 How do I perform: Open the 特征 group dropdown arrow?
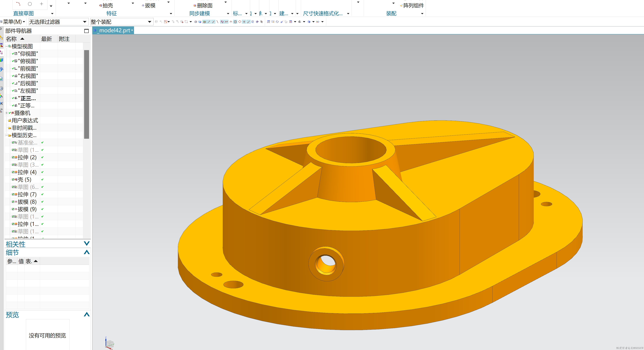point(171,14)
